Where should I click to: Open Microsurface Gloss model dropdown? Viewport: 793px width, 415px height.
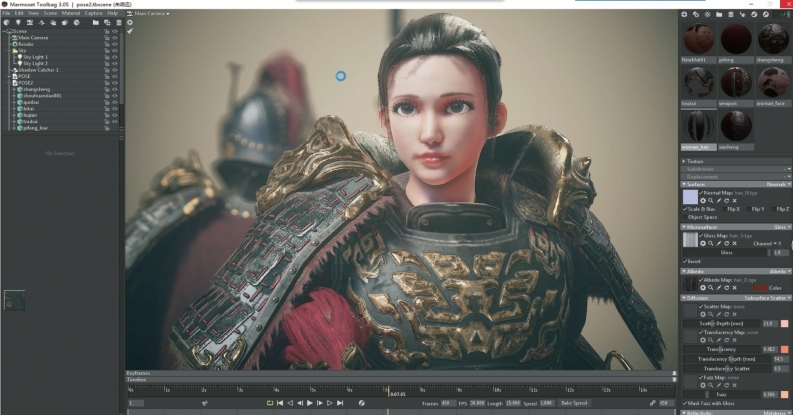(782, 227)
